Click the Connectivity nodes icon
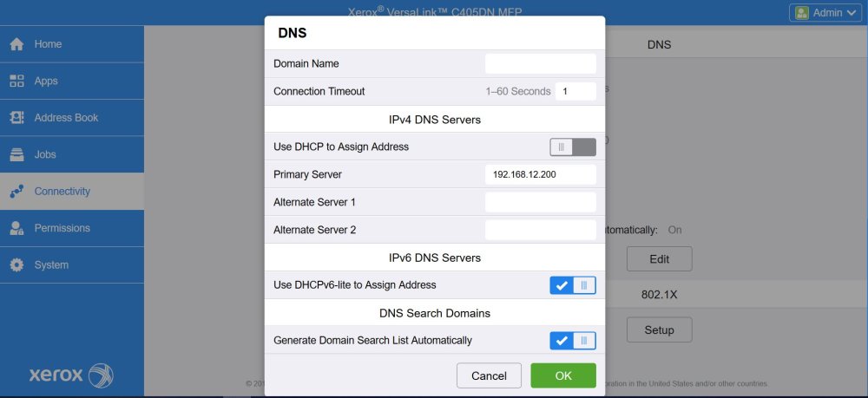 click(x=16, y=192)
